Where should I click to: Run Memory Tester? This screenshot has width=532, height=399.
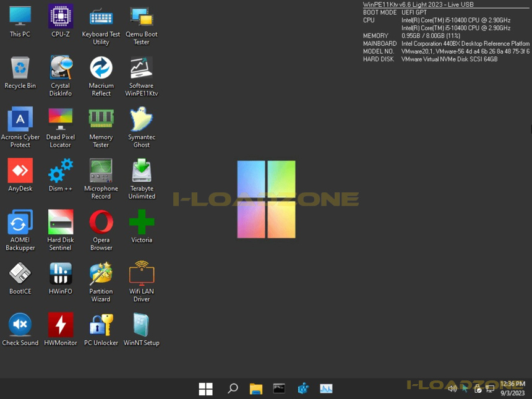[101, 127]
